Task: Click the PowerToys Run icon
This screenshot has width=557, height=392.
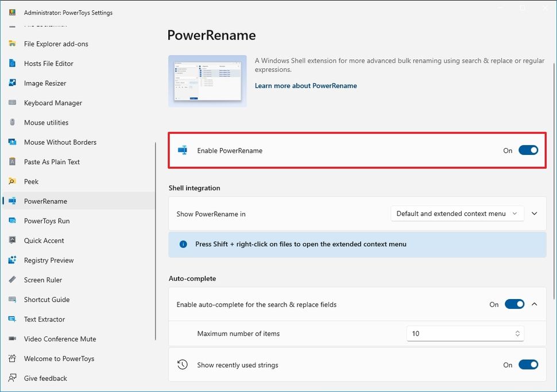Action: click(x=13, y=220)
